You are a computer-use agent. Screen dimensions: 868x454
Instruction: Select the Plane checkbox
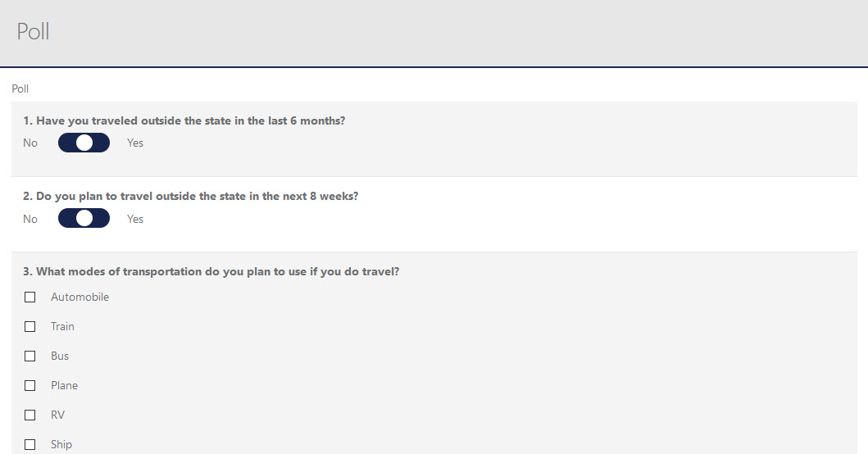[x=30, y=385]
